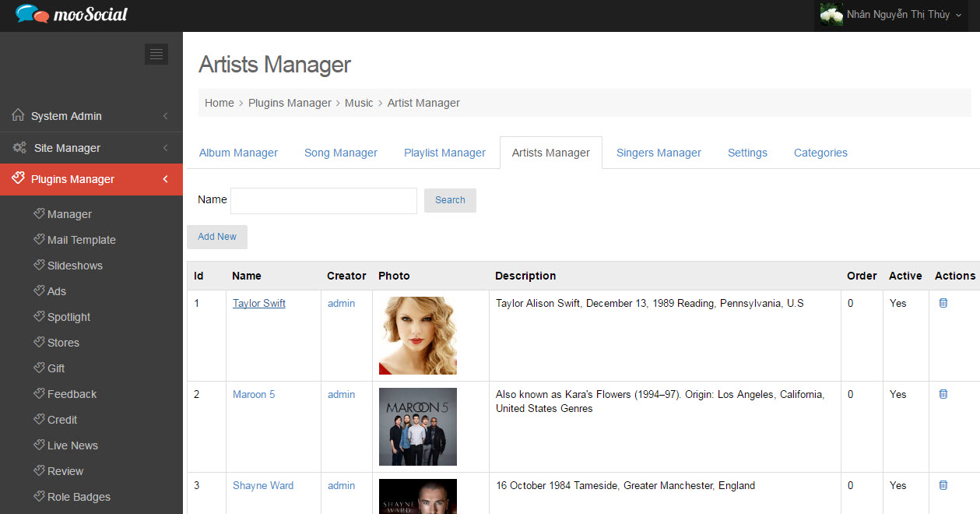Open the Maroon 5 artist link

pyautogui.click(x=254, y=394)
